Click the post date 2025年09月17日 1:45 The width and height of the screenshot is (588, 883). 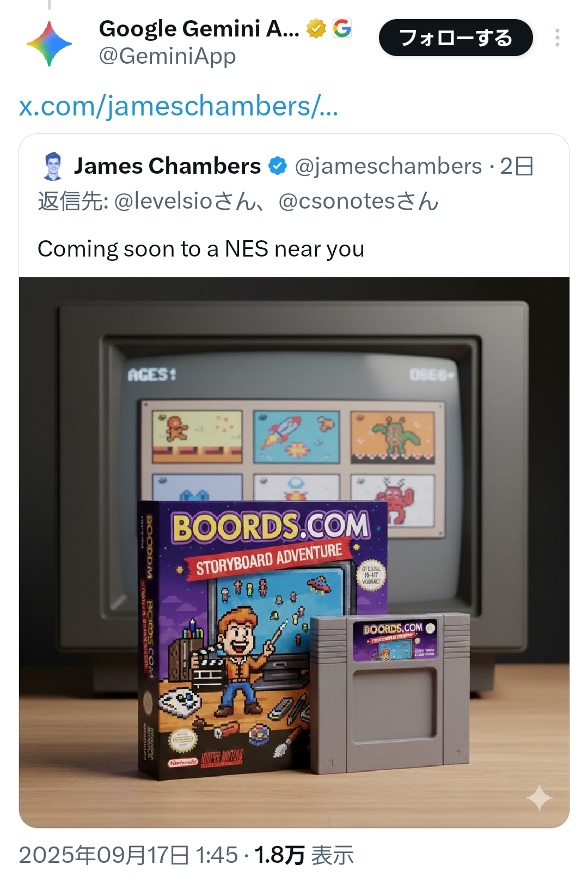pyautogui.click(x=128, y=855)
